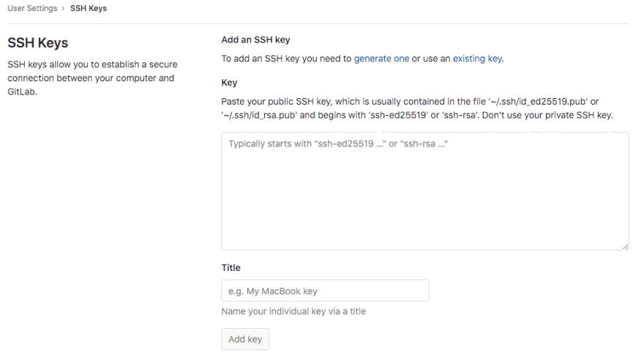Click the SSH keys description mentioning GitLab
The image size is (644, 358).
92,78
